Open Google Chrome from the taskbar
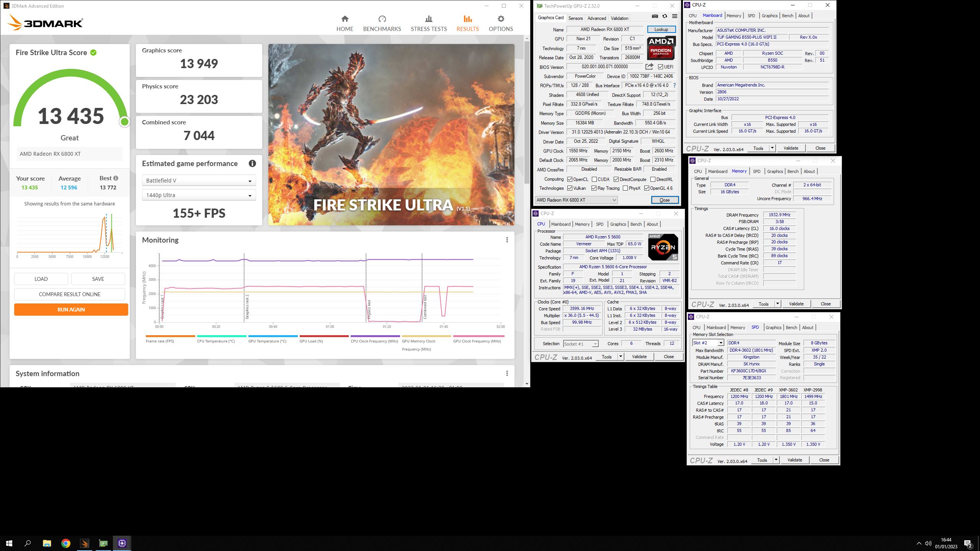980x551 pixels. tap(66, 543)
